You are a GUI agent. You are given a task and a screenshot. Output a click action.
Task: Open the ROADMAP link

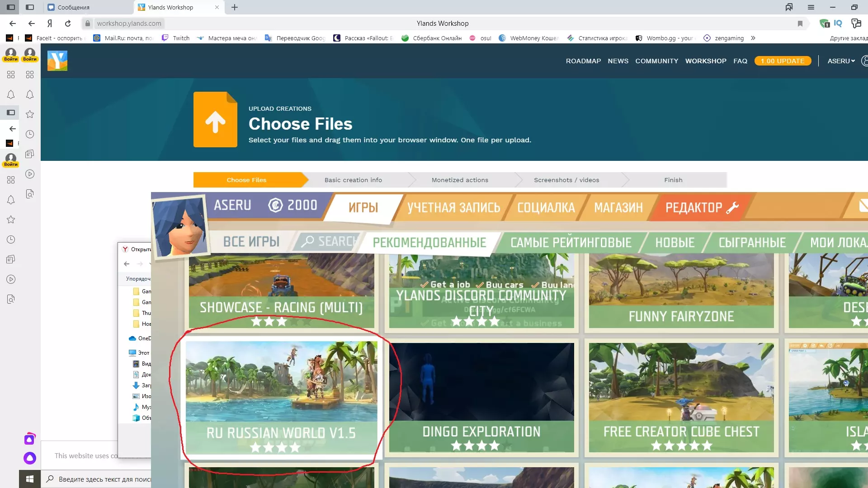tap(583, 61)
